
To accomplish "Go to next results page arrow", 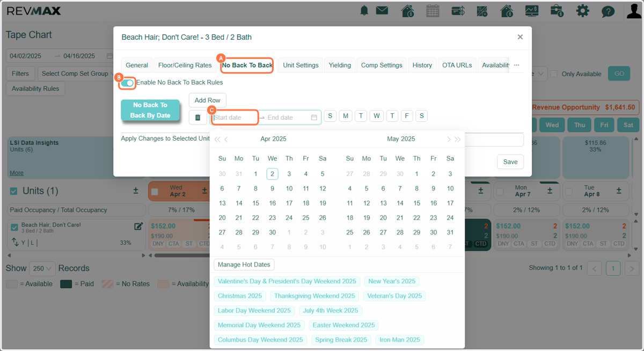I will click(632, 268).
